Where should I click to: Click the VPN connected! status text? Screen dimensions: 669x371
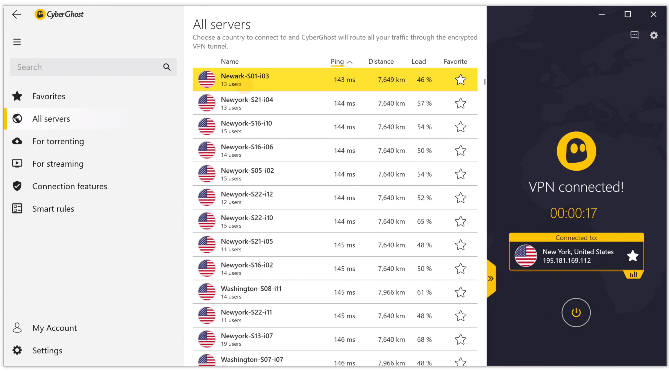(x=576, y=187)
